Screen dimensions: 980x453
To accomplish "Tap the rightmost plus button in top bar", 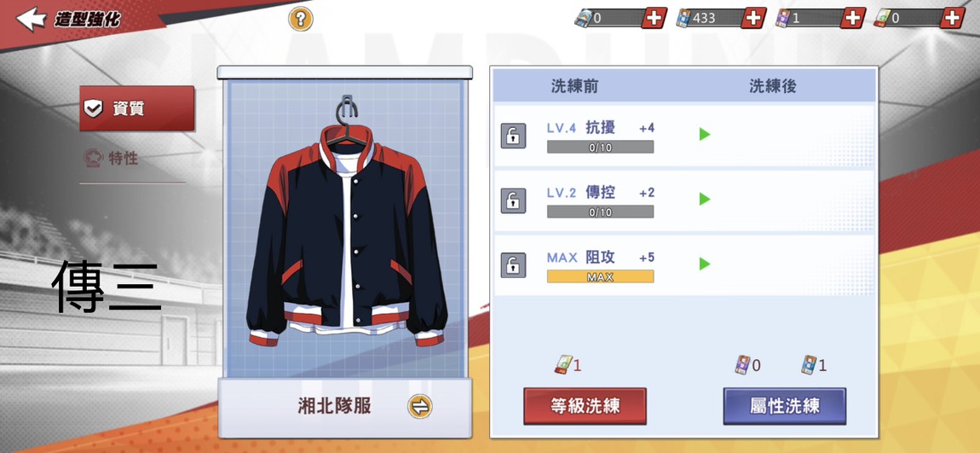I will [x=952, y=18].
